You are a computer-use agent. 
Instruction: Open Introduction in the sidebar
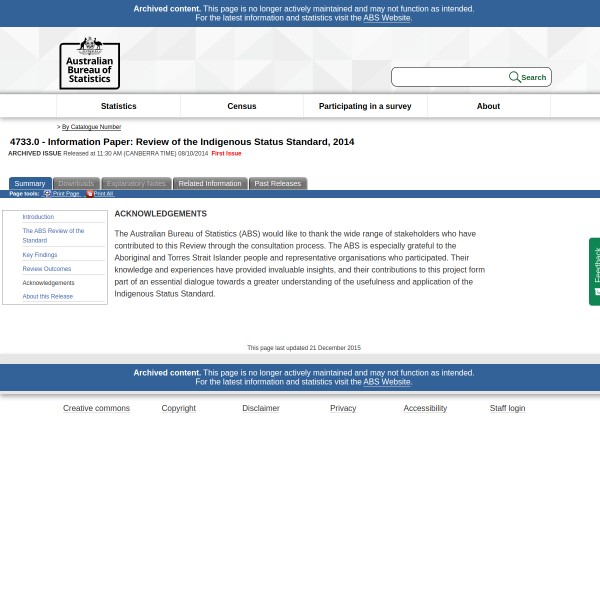point(38,217)
